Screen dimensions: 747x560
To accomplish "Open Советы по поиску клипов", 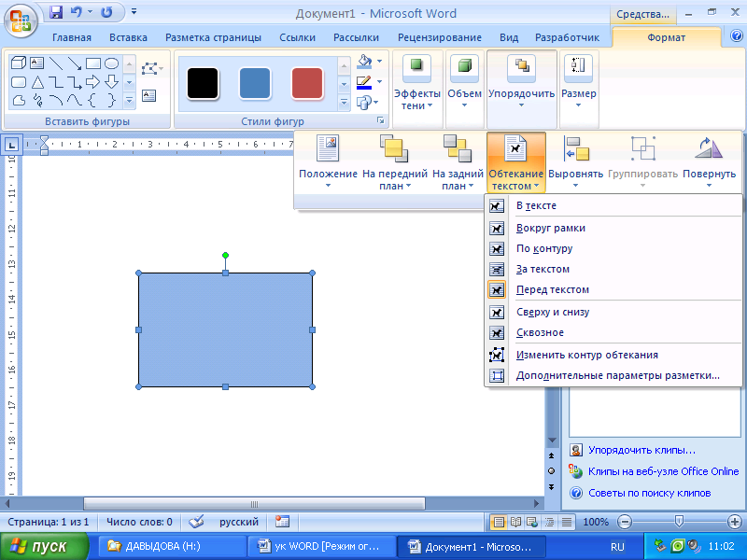I will pyautogui.click(x=649, y=493).
